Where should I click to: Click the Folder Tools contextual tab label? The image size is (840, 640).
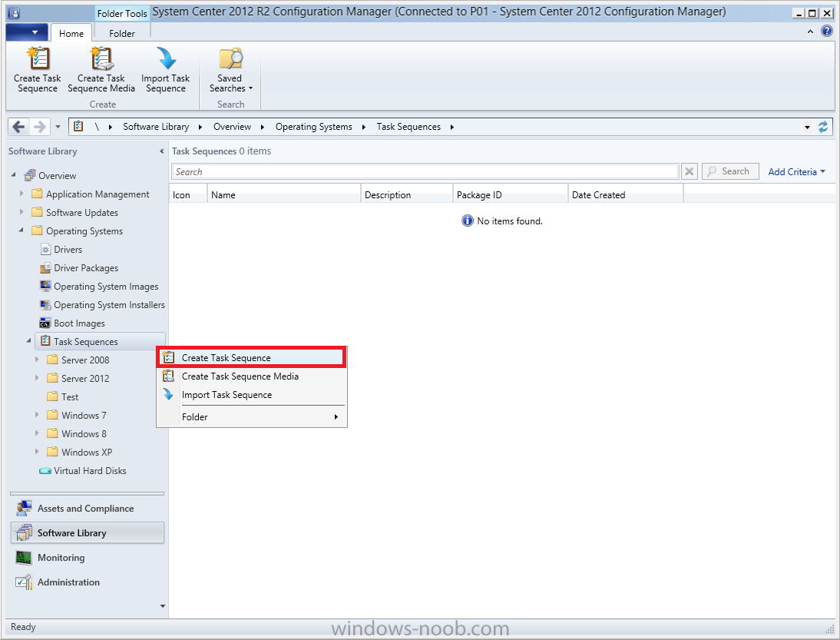pyautogui.click(x=122, y=14)
